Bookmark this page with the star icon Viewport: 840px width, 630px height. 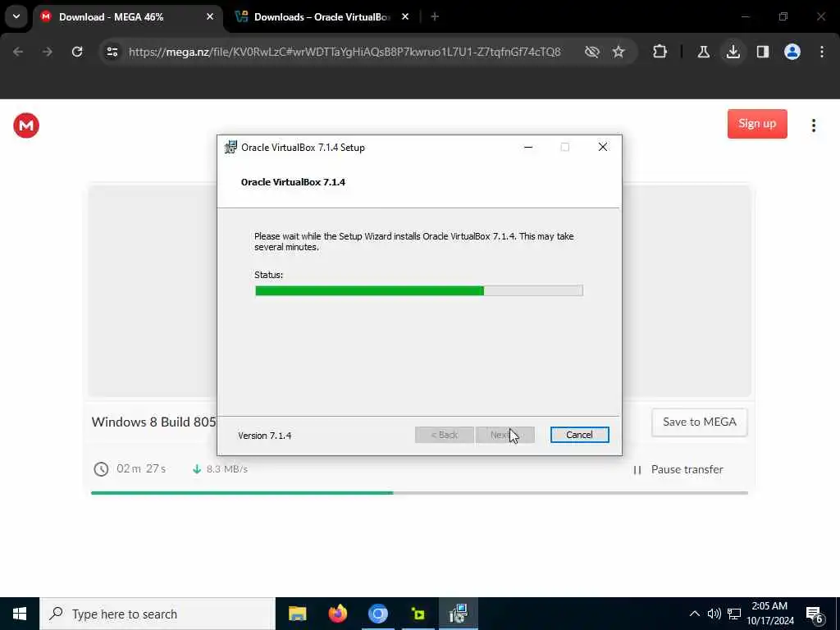tap(619, 52)
